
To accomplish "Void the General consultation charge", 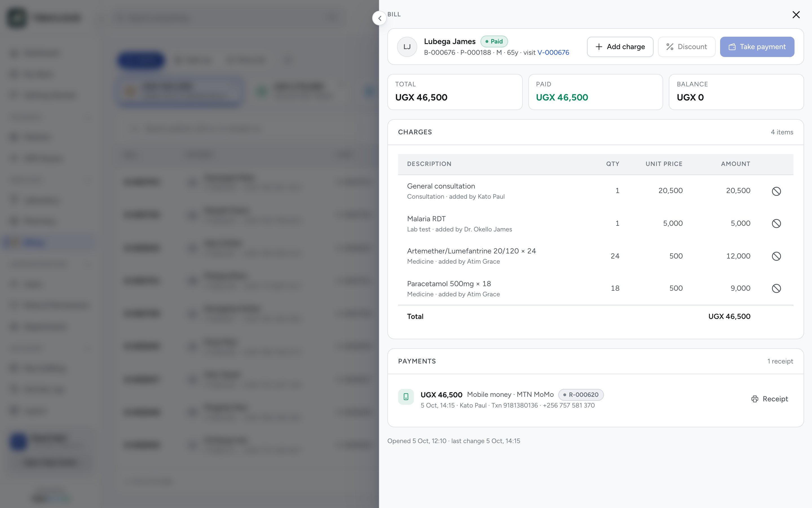I will coord(776,191).
